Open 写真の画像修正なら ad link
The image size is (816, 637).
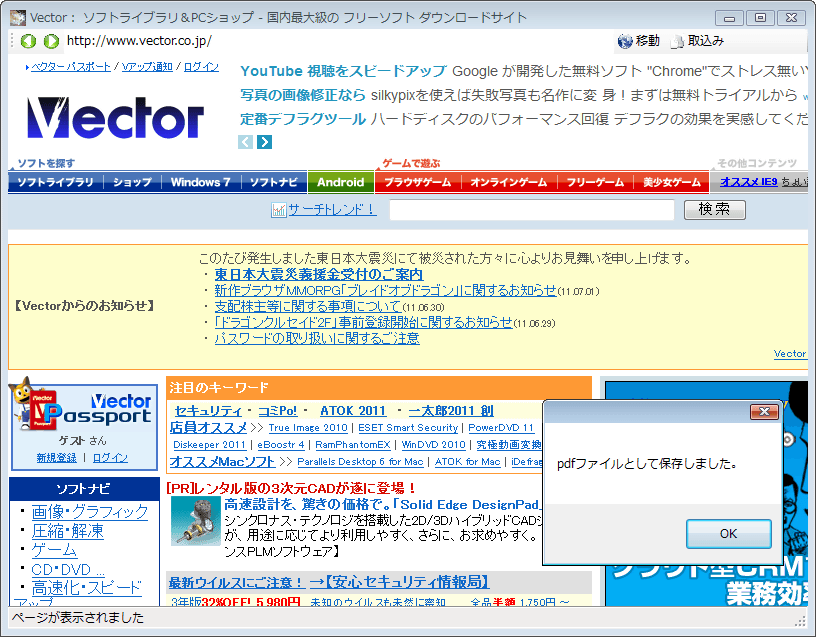(303, 95)
